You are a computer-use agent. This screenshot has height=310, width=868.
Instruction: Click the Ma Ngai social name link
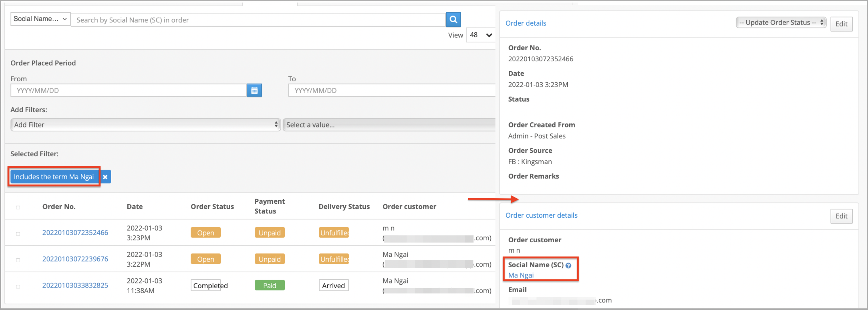coord(520,275)
